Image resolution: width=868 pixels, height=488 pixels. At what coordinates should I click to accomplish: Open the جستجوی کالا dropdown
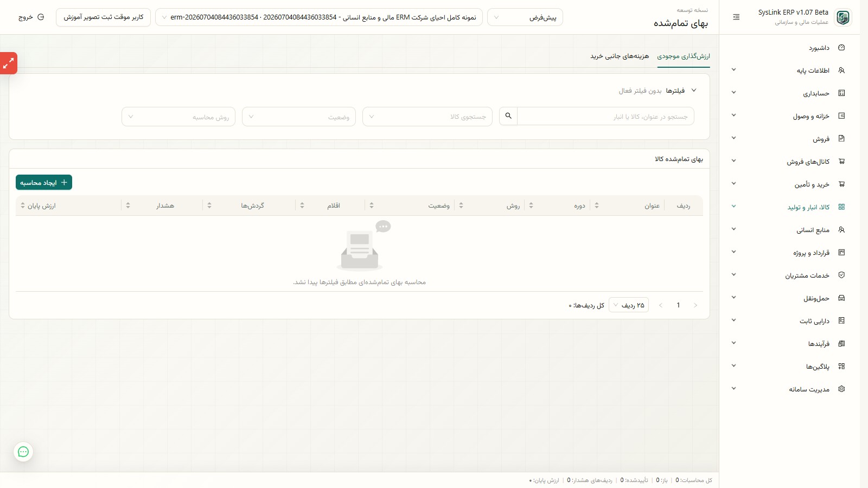pos(427,117)
